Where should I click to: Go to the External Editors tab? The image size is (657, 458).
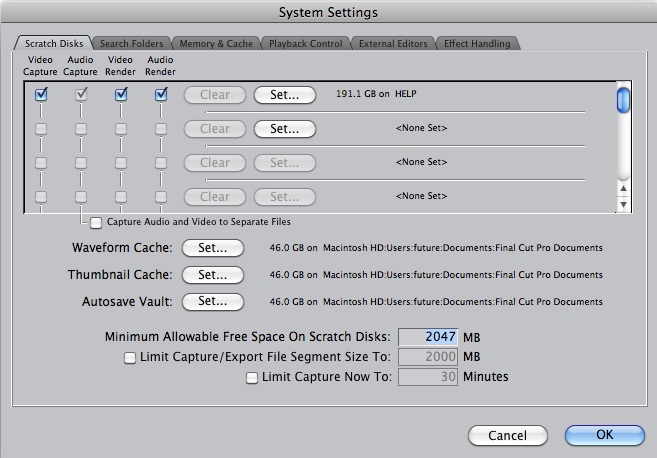pyautogui.click(x=393, y=44)
